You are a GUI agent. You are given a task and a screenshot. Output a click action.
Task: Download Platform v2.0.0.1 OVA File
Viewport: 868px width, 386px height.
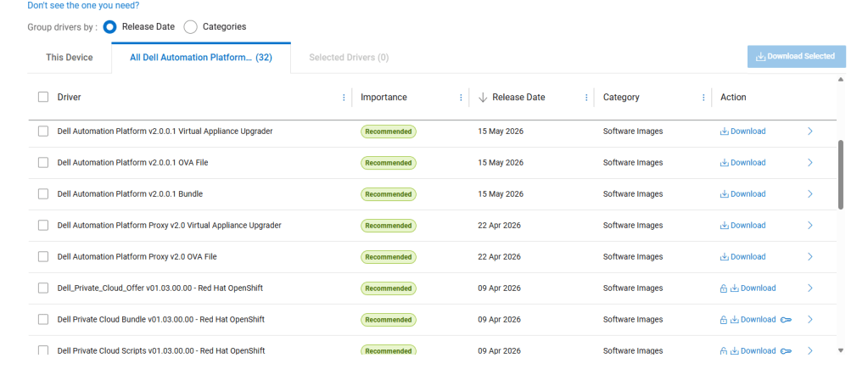point(743,162)
